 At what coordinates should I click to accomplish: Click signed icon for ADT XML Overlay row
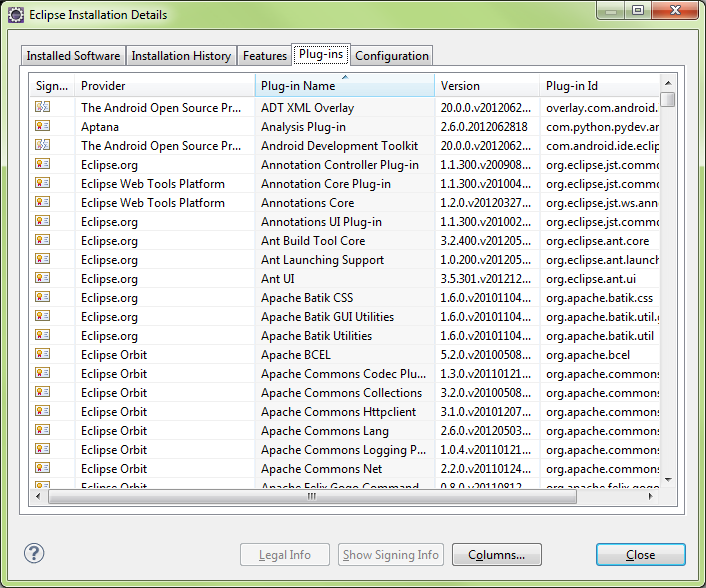pos(42,108)
